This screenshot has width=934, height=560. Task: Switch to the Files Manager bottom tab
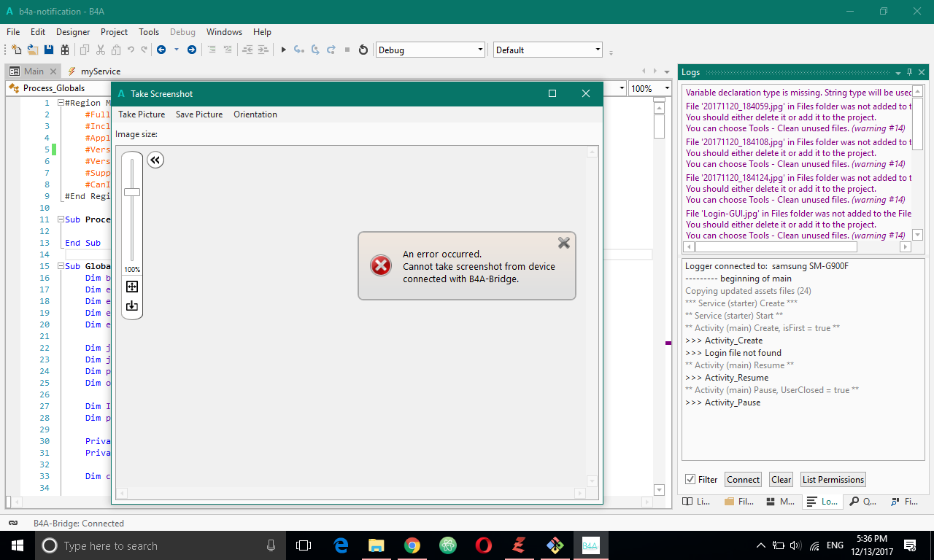click(x=739, y=502)
